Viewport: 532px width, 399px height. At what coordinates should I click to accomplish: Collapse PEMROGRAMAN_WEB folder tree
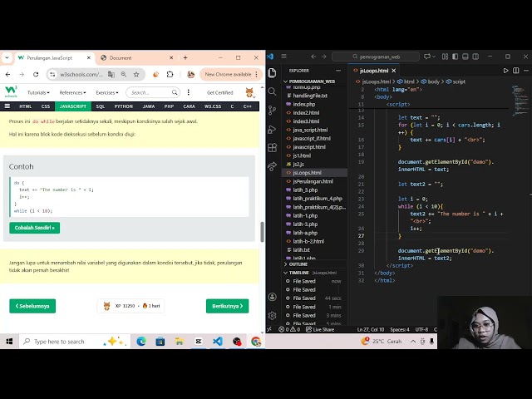(x=286, y=81)
